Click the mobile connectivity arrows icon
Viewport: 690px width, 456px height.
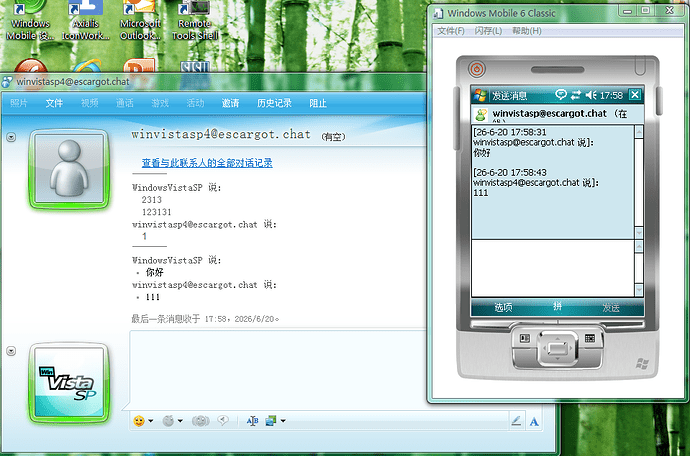coord(576,95)
